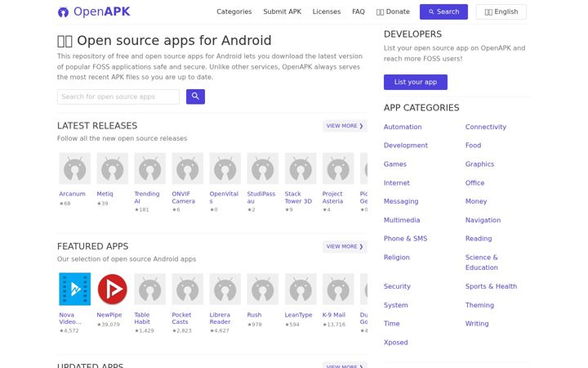
Task: Open the OpenVitals app icon
Action: [225, 168]
